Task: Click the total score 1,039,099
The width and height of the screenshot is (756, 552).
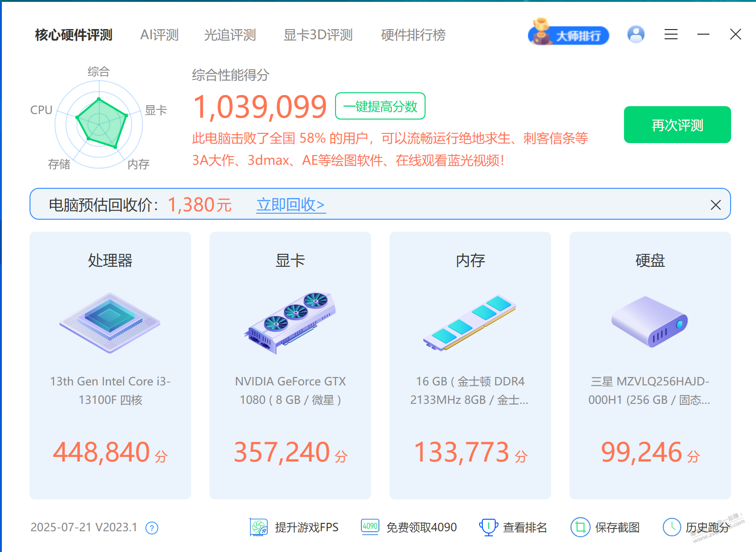Action: 260,107
